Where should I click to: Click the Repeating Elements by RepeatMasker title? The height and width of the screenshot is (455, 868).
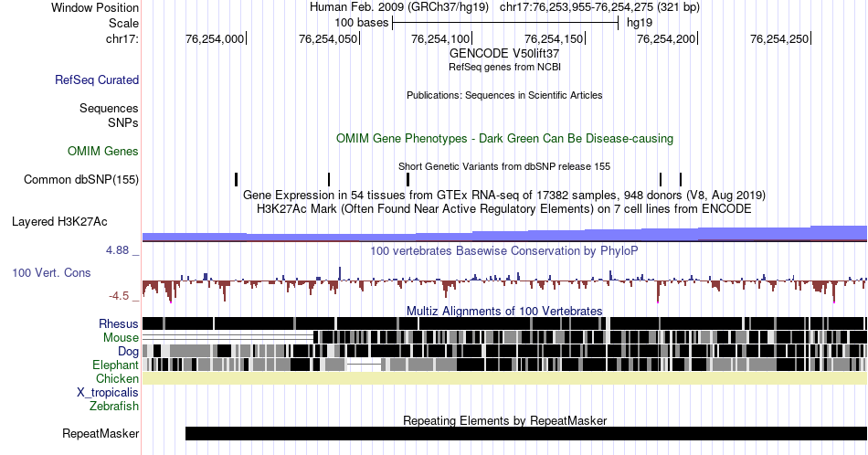point(505,420)
